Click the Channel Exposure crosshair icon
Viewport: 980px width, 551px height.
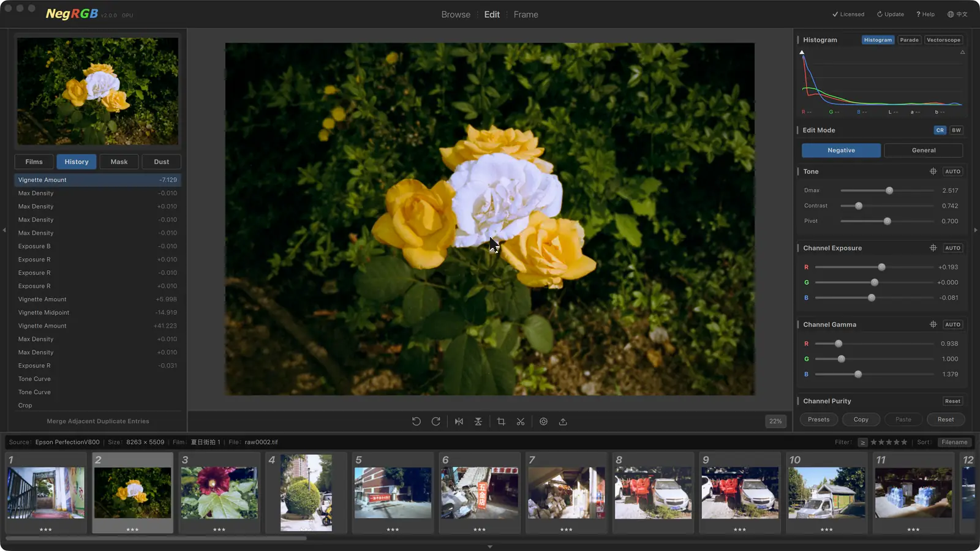(933, 248)
